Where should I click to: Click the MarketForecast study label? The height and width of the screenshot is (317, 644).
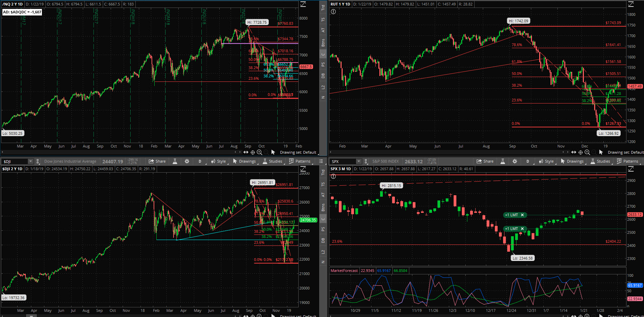coord(344,271)
